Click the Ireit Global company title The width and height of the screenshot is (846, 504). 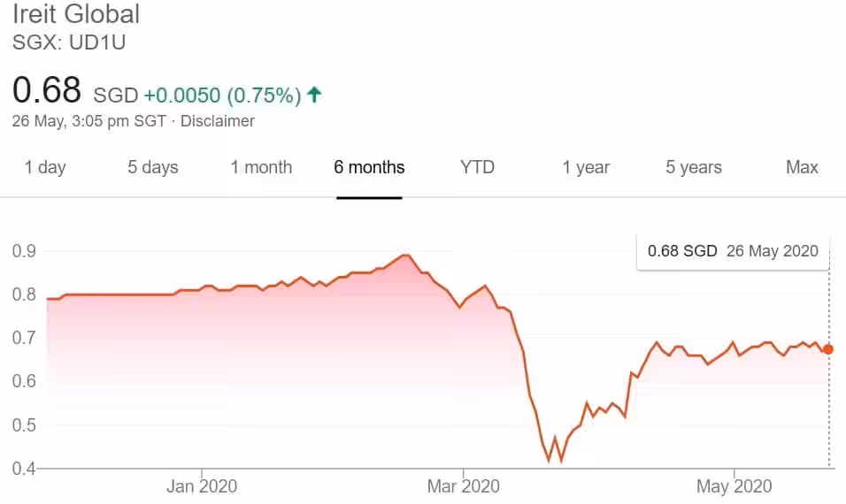click(76, 15)
